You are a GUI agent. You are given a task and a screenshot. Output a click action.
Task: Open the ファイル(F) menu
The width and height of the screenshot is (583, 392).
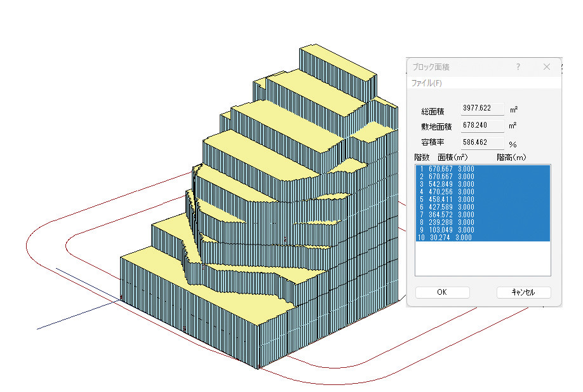coord(427,83)
